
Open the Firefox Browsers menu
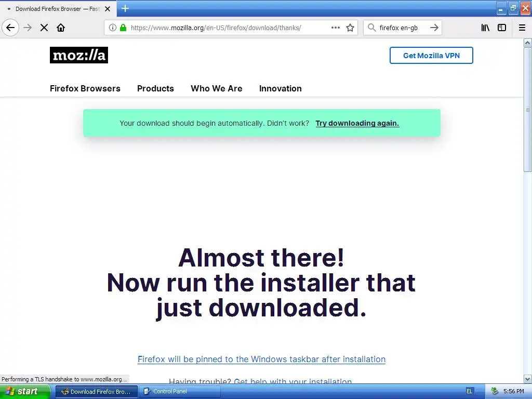(x=85, y=88)
